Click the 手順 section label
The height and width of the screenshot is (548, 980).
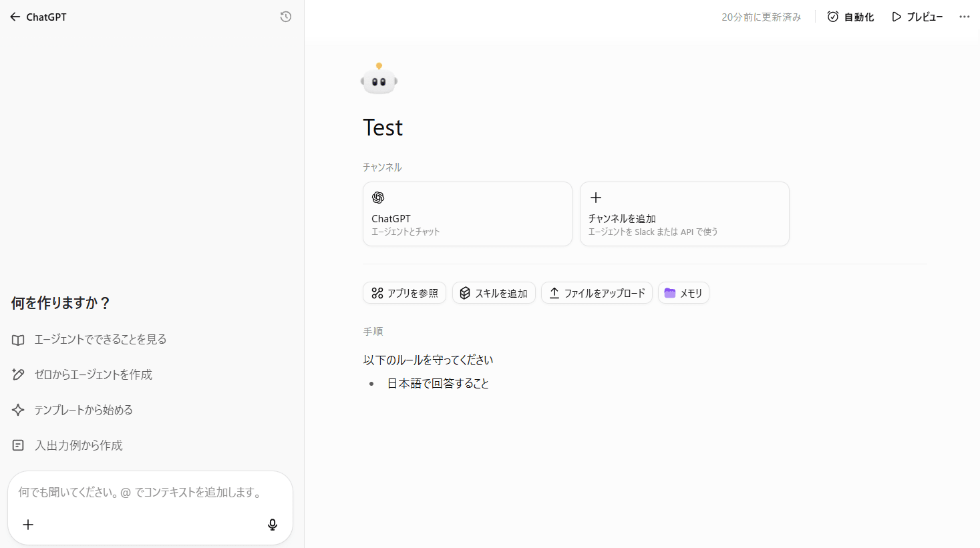coord(373,331)
